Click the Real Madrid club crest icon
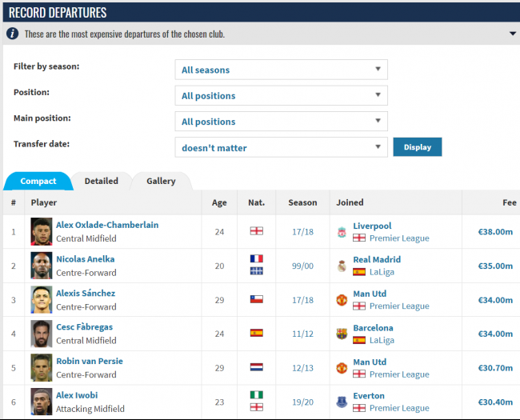This screenshot has width=520, height=420. [342, 266]
